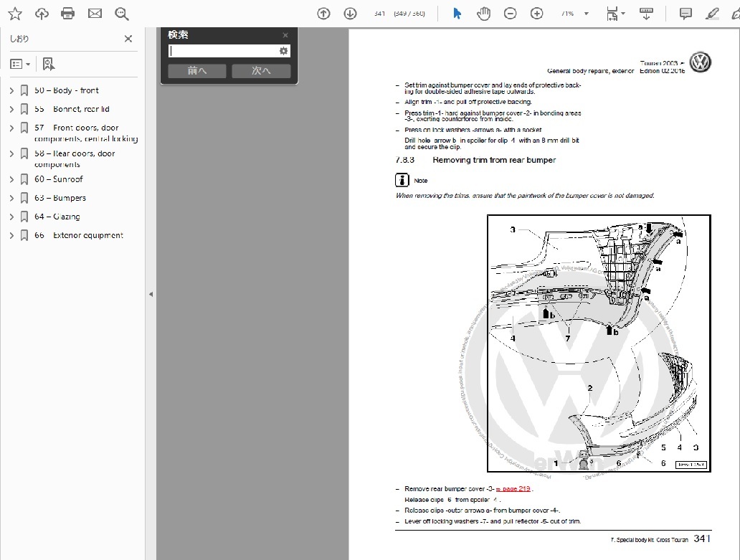Print the document with printer icon
740x560 pixels.
(x=68, y=14)
